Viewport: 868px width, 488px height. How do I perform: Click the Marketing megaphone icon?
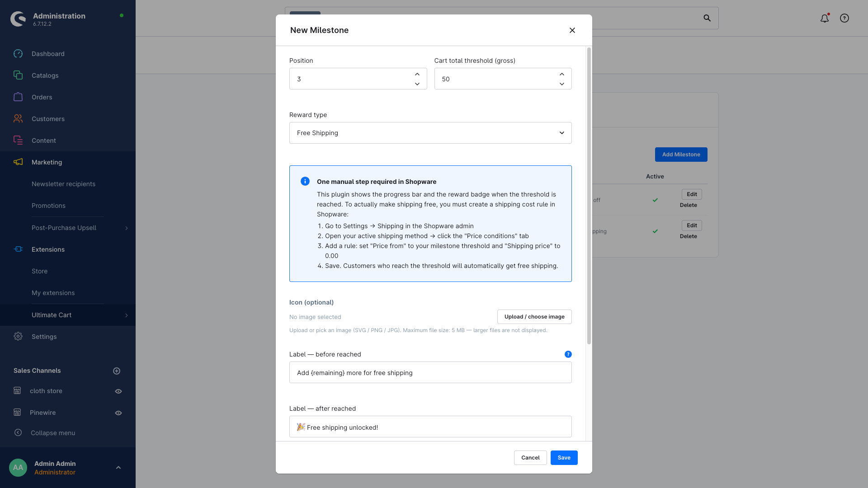[18, 162]
